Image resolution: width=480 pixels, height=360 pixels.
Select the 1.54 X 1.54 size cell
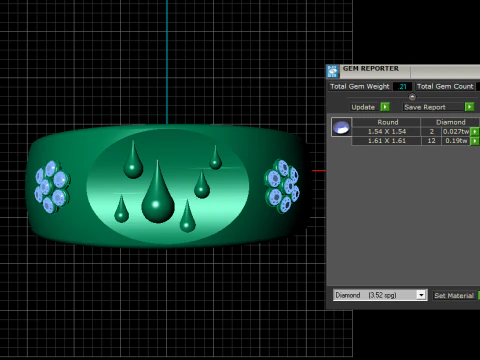[387, 132]
